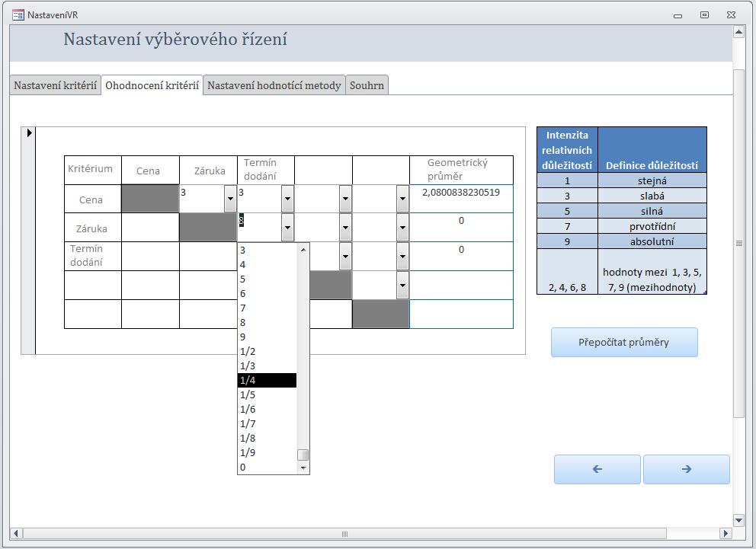
Task: Open the Záruka row fourth column dropdown
Action: 345,228
